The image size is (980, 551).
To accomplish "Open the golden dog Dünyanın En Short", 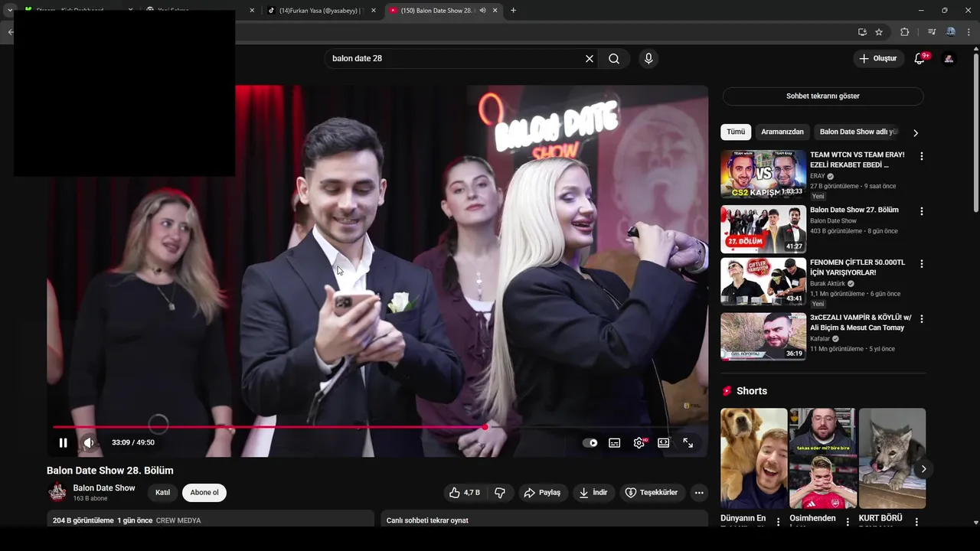I will click(754, 458).
